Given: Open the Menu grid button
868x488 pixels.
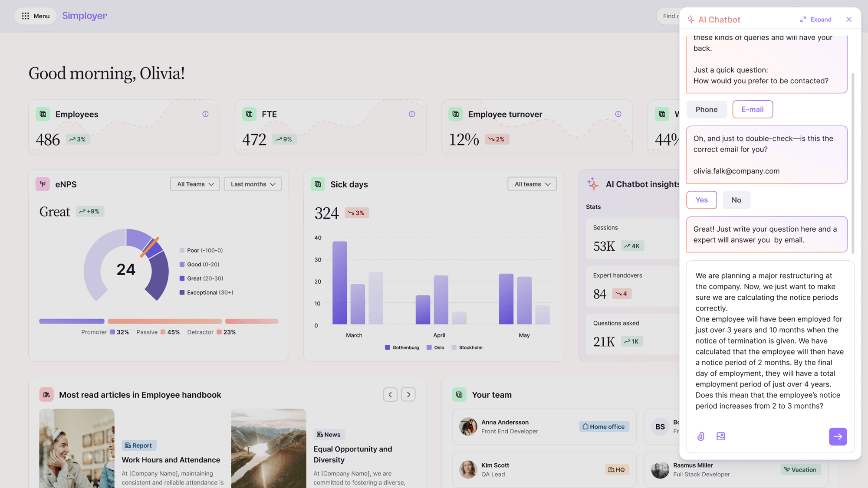Looking at the screenshot, I should point(36,16).
